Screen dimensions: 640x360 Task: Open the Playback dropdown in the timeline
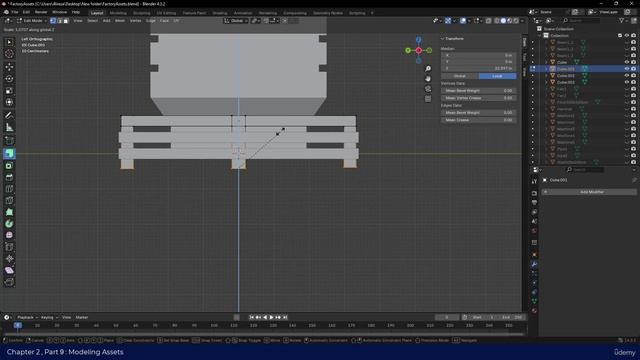27,317
